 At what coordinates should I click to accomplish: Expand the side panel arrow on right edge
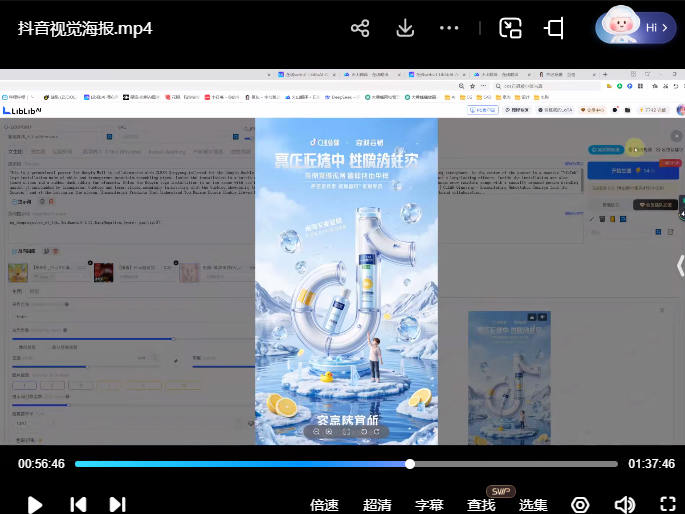[x=679, y=265]
